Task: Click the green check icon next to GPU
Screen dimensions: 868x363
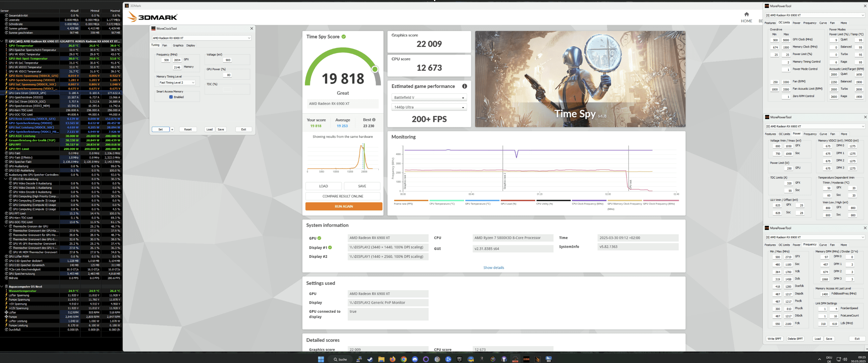Action: tap(319, 238)
